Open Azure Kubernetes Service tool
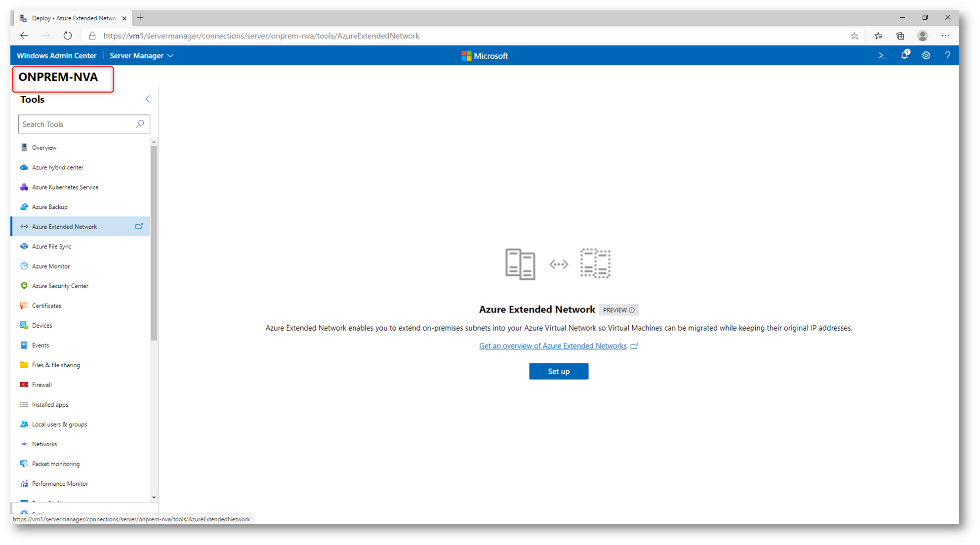Viewport: 980px width, 545px height. 80,187
